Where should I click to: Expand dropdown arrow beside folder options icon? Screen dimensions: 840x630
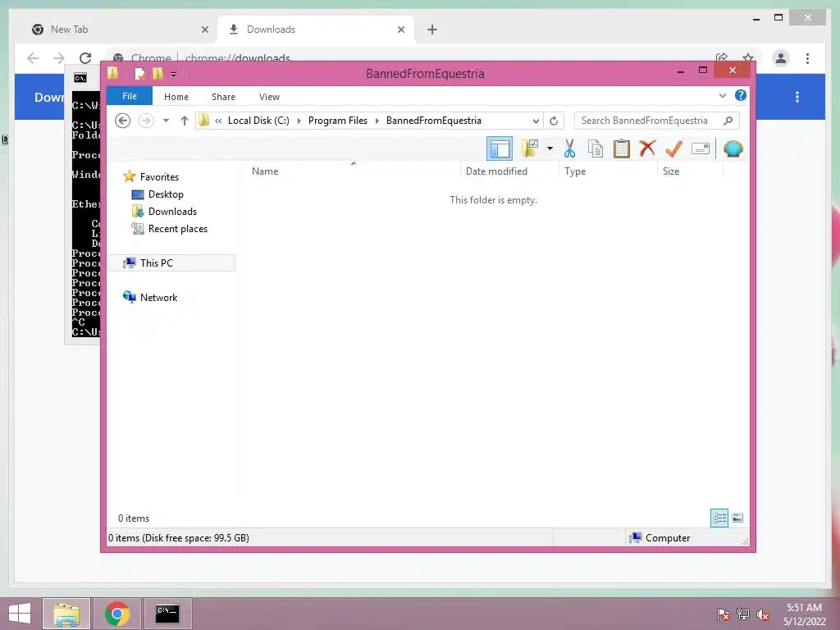point(550,148)
